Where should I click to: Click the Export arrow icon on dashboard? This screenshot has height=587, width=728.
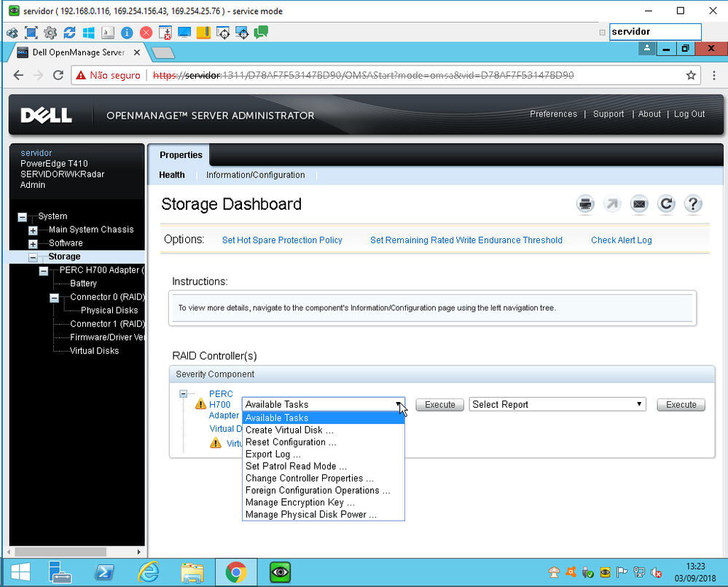tap(612, 204)
